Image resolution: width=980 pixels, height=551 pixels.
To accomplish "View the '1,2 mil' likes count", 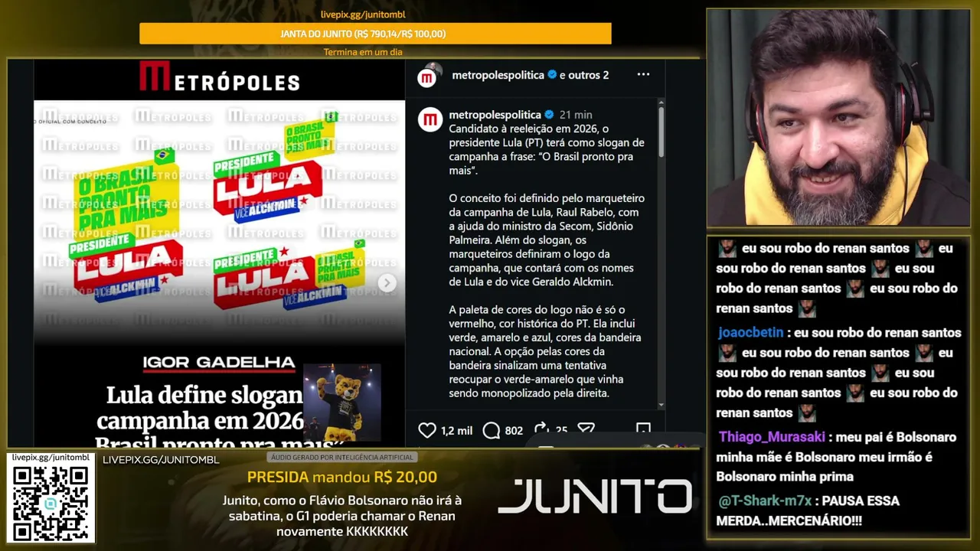I will click(x=456, y=431).
